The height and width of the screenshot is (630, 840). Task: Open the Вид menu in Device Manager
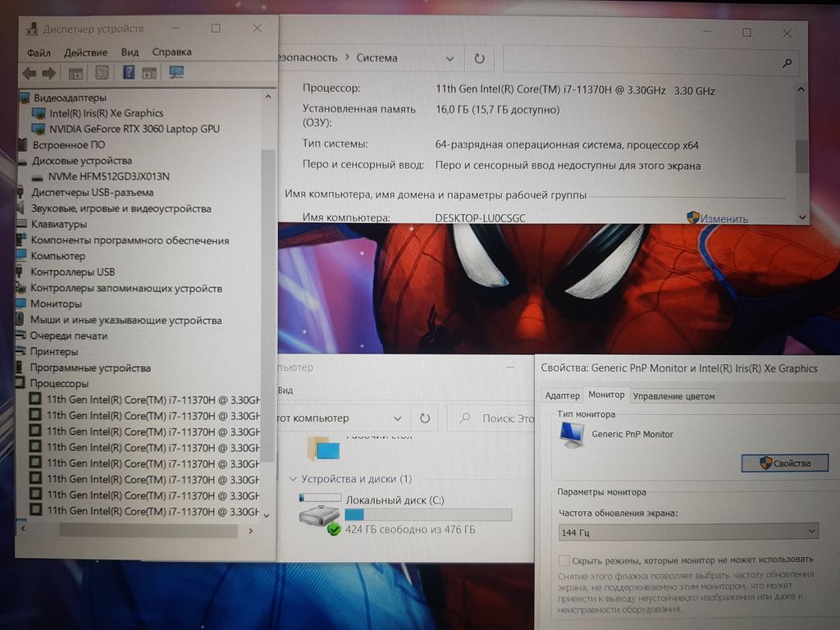click(x=130, y=52)
